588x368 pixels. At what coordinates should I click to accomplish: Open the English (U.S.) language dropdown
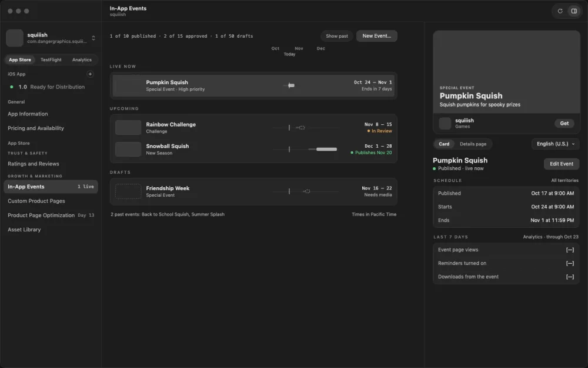coord(555,144)
